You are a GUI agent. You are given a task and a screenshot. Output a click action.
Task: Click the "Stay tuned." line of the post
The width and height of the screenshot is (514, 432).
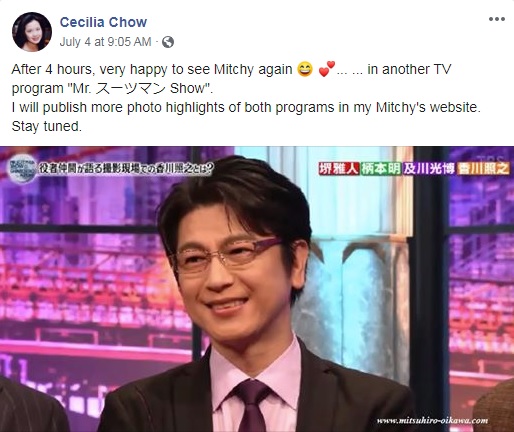pos(47,126)
